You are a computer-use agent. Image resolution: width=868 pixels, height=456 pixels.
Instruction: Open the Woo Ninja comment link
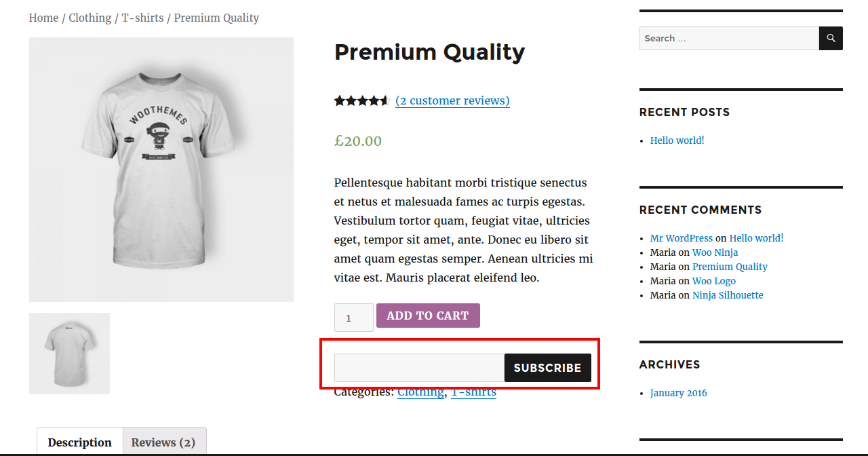pos(715,252)
